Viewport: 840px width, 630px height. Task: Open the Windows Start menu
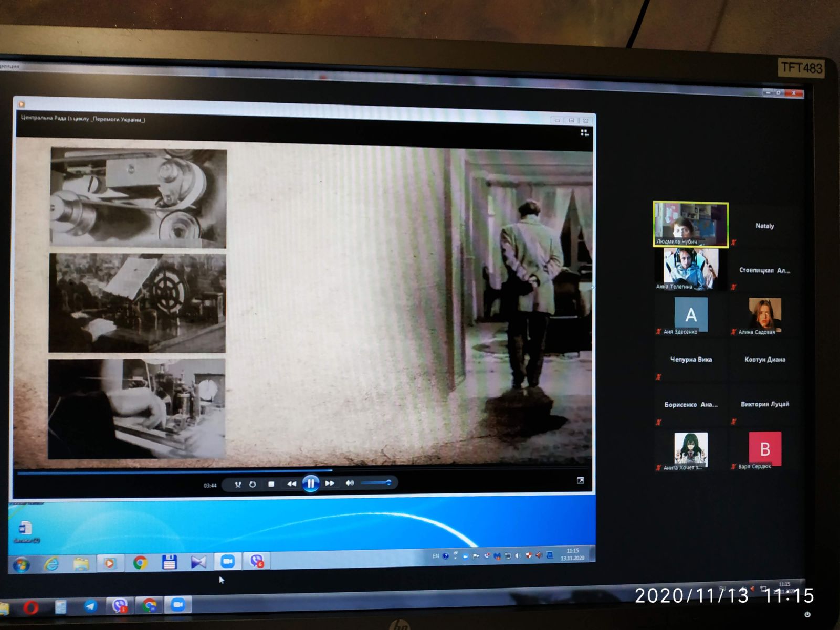[21, 565]
